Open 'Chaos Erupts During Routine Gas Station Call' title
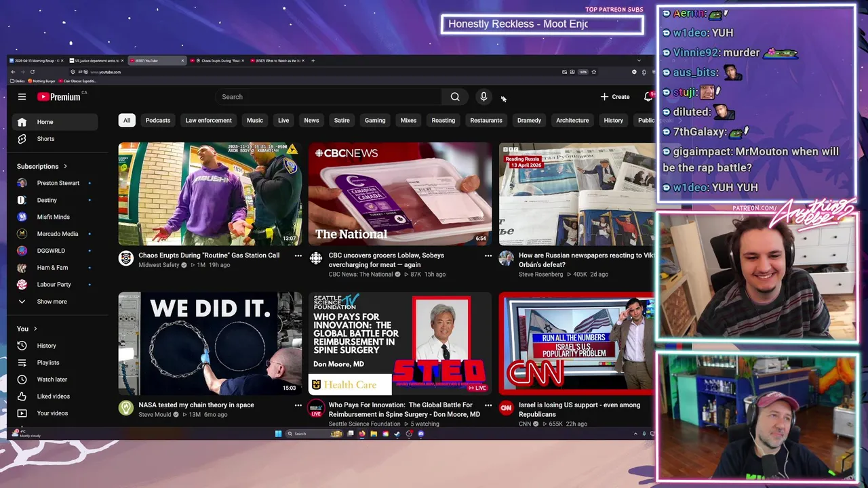 (209, 256)
